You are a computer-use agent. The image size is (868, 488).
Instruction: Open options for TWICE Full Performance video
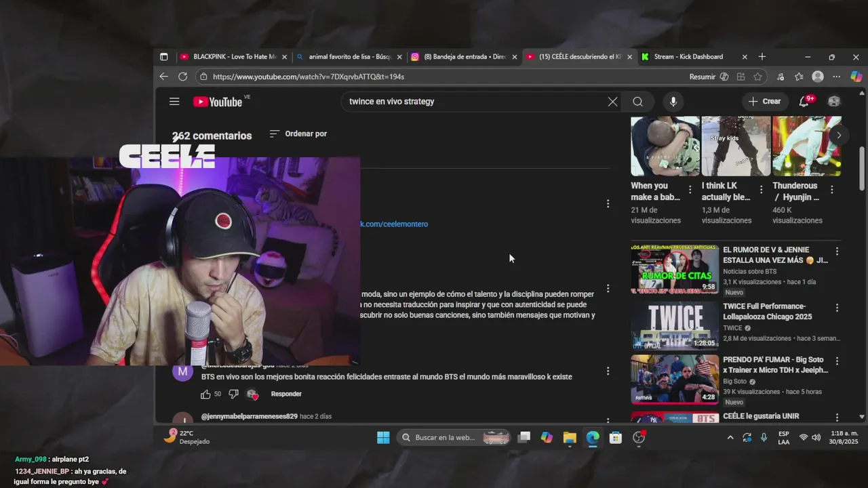(837, 307)
